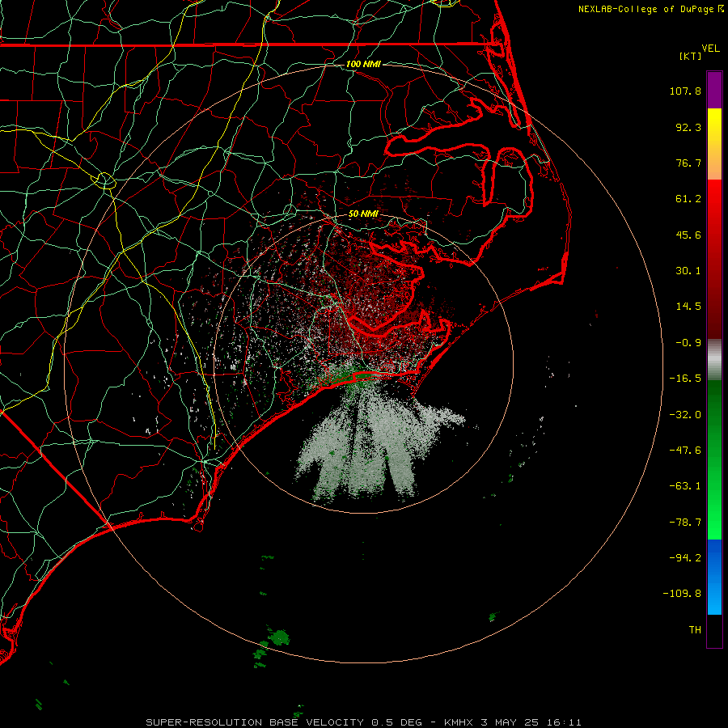This screenshot has width=728, height=728.
Task: Click the 107.8 scale value
Action: click(685, 91)
